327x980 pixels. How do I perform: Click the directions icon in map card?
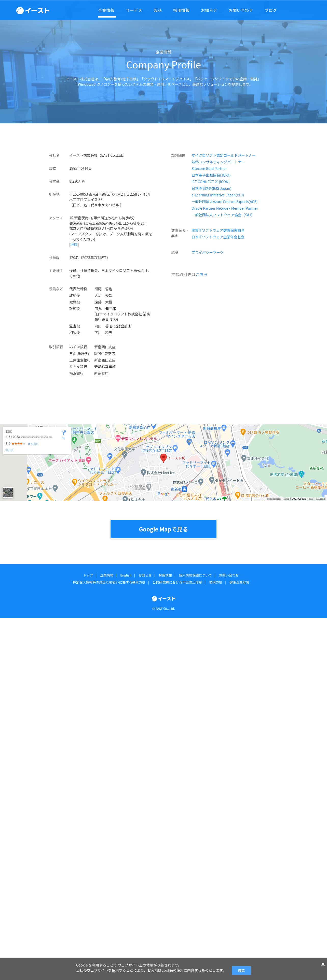pos(64,433)
